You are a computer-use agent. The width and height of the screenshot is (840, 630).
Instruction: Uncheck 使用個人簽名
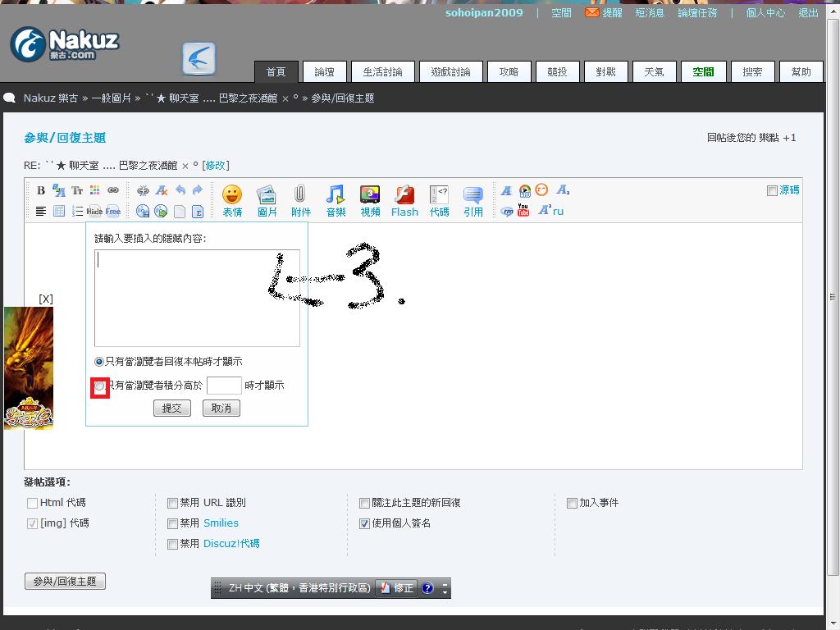tap(364, 523)
